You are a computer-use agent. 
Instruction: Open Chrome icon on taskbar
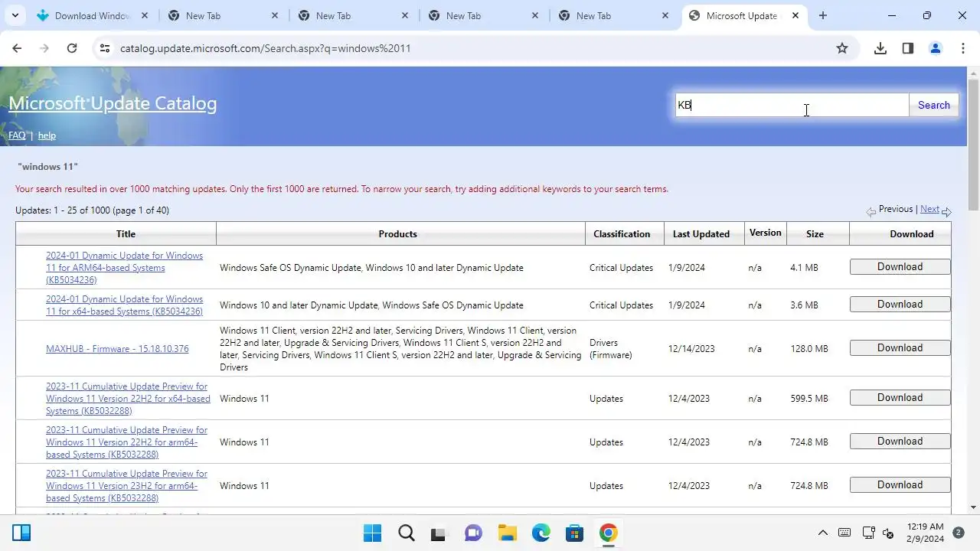coord(609,533)
